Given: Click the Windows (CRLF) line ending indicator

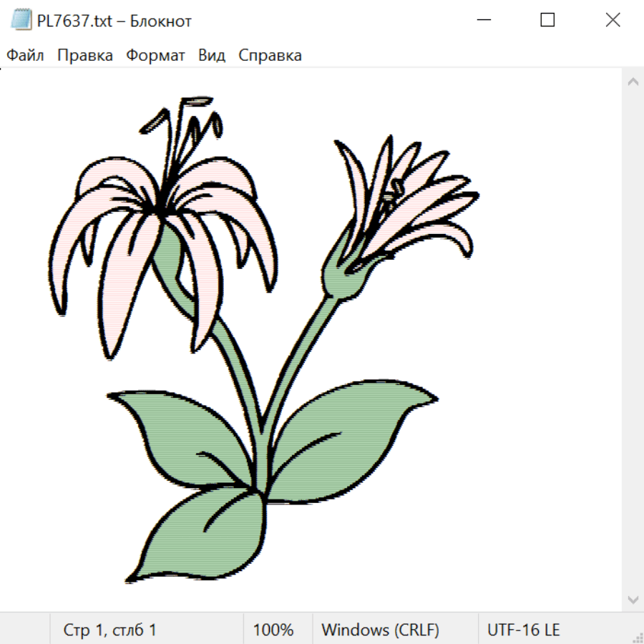Looking at the screenshot, I should (x=380, y=630).
